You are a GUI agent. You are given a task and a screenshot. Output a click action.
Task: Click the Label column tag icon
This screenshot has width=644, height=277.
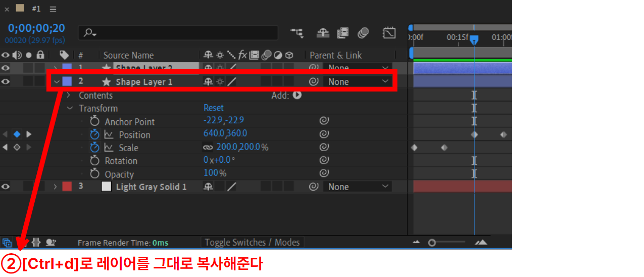(x=64, y=55)
